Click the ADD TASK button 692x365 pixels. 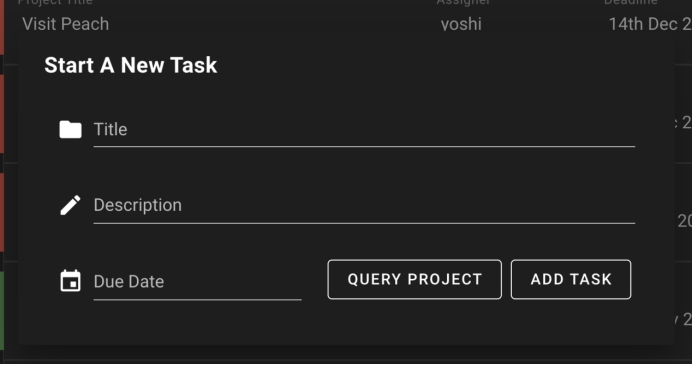(571, 279)
